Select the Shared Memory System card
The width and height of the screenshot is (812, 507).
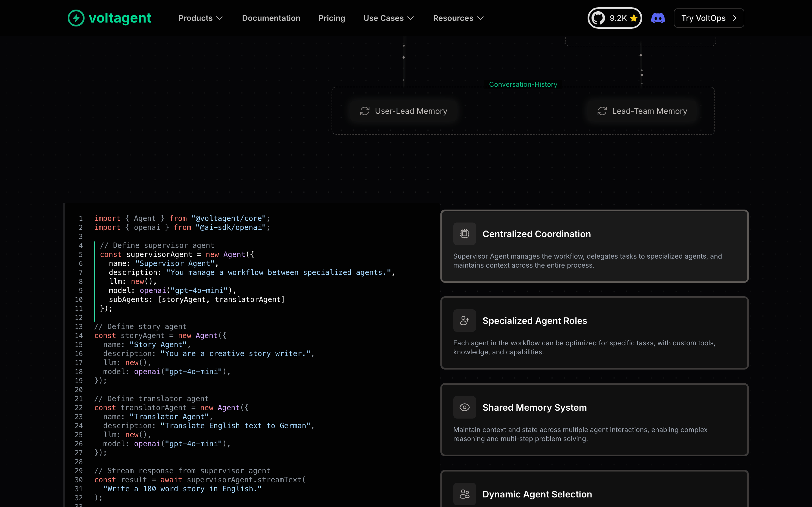click(594, 419)
